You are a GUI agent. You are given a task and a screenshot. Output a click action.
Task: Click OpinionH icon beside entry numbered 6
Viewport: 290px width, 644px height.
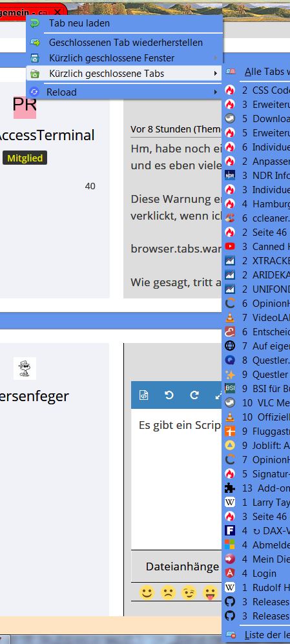coord(230,303)
